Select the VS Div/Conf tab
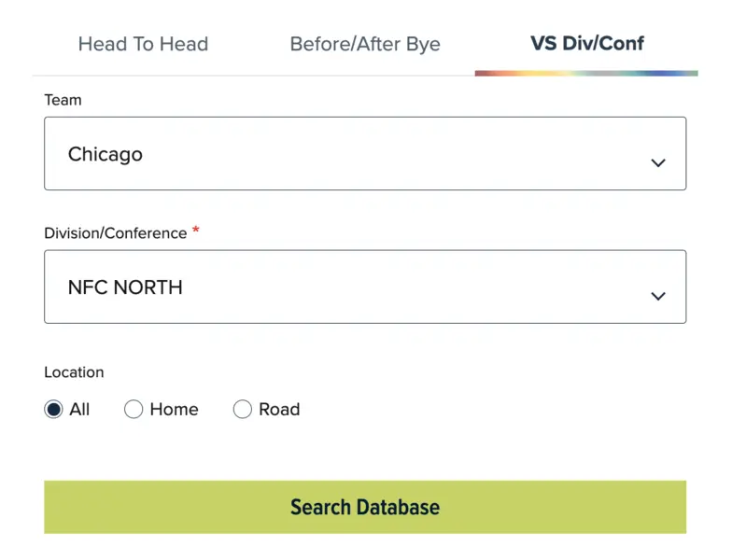 click(586, 43)
